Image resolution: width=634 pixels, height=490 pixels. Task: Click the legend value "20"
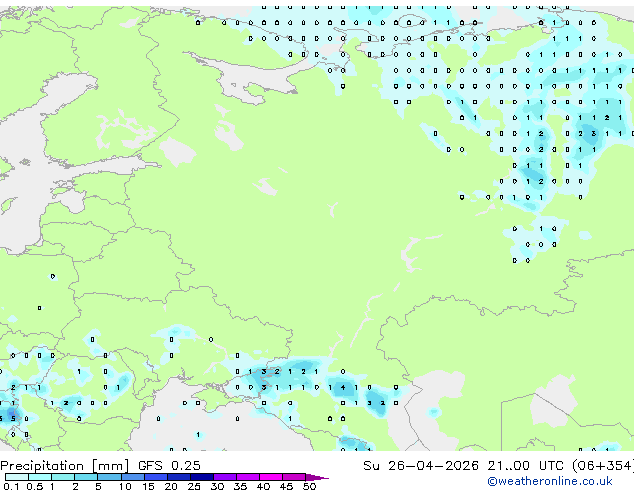(x=171, y=486)
